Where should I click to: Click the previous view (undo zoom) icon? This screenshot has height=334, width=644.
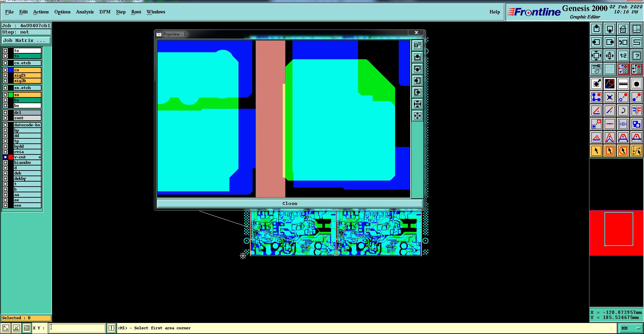coord(623,42)
